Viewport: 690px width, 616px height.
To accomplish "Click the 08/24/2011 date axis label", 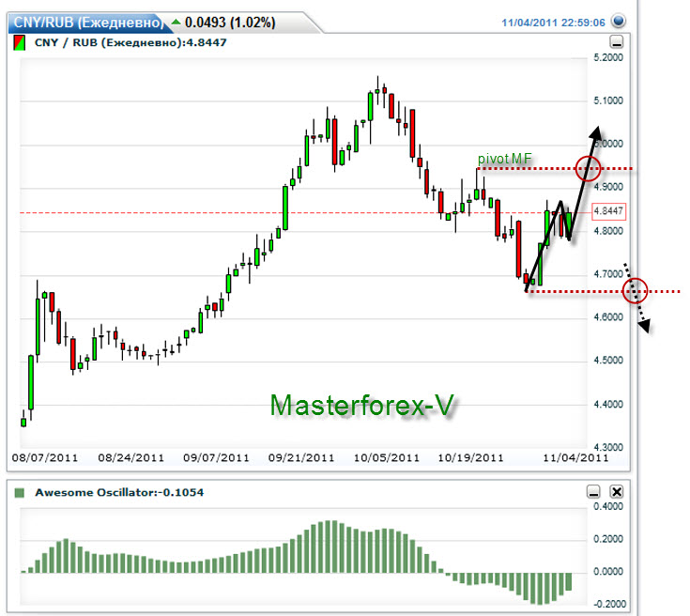I will (x=131, y=458).
